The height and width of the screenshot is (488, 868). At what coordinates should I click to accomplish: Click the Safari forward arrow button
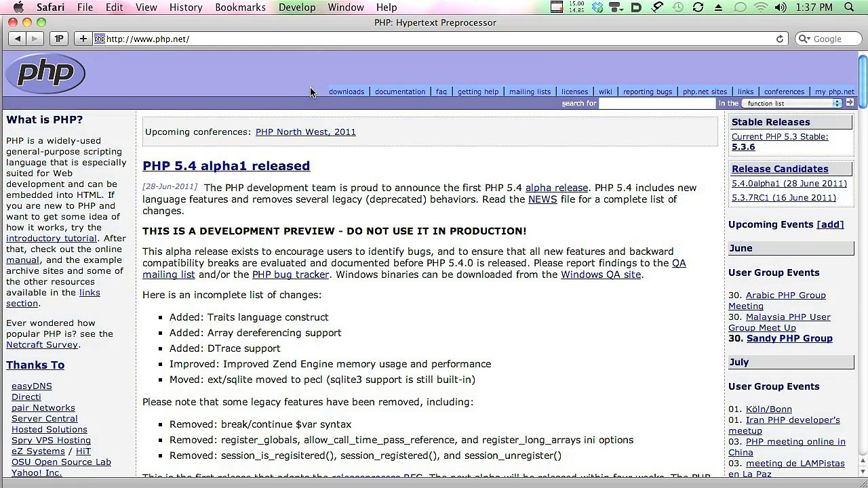tap(35, 39)
